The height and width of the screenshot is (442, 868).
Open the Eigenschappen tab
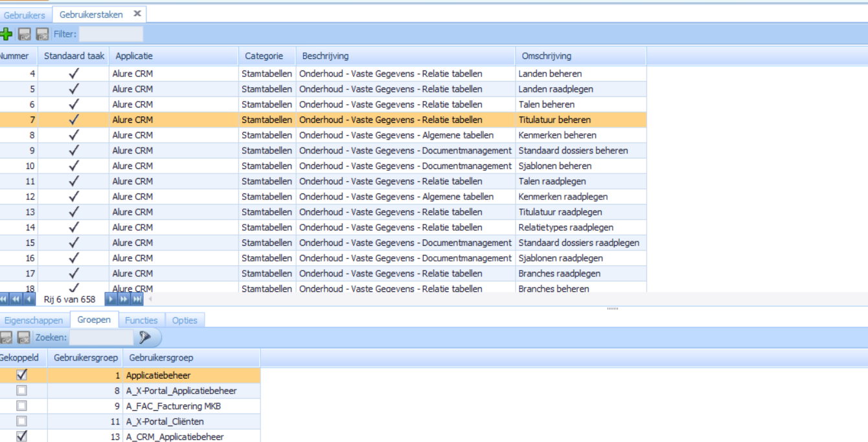tap(34, 320)
